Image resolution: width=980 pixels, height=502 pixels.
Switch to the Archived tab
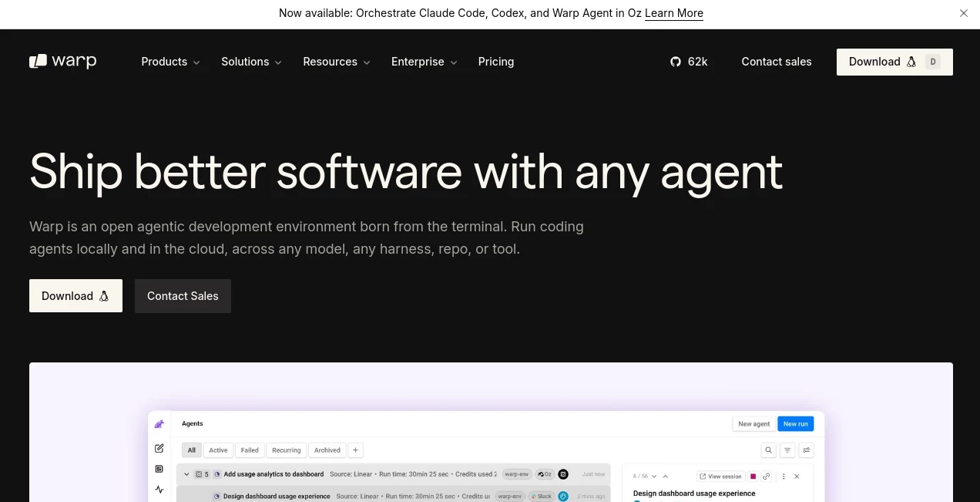click(x=327, y=450)
